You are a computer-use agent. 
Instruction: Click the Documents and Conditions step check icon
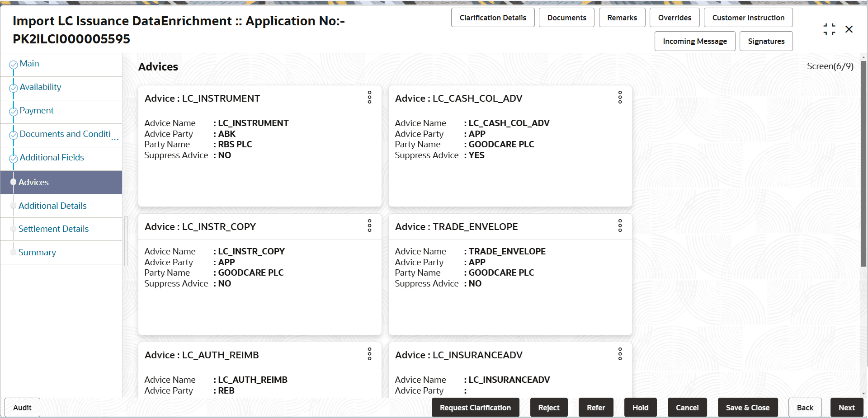[14, 135]
